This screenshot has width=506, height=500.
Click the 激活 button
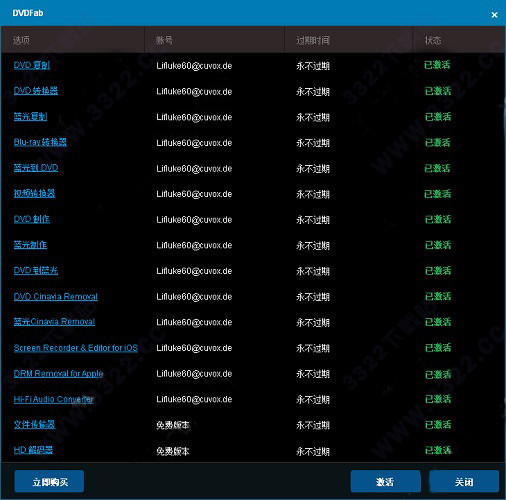click(385, 481)
